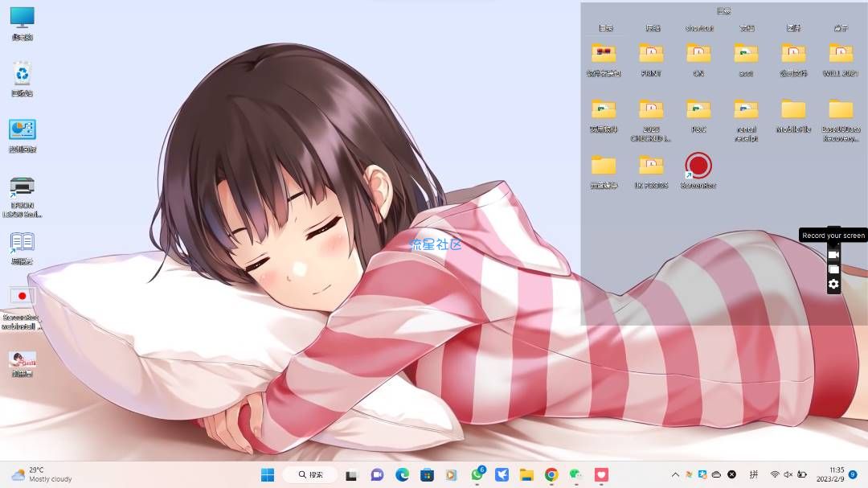Open the purple Chat app on taskbar
Screen dimensions: 868x488
pyautogui.click(x=377, y=474)
